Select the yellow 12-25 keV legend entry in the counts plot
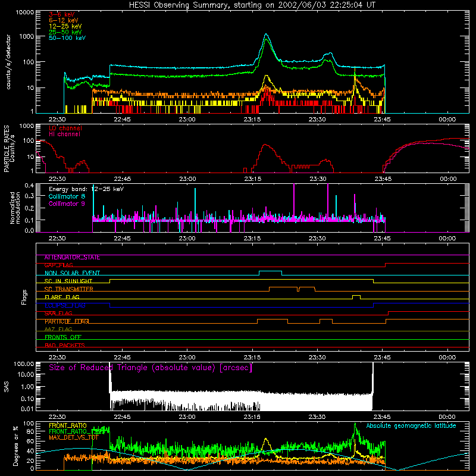 pos(65,26)
